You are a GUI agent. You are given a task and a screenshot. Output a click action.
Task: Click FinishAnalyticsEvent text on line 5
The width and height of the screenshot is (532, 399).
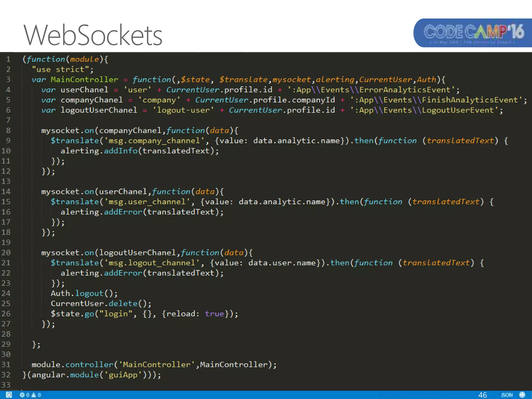470,100
